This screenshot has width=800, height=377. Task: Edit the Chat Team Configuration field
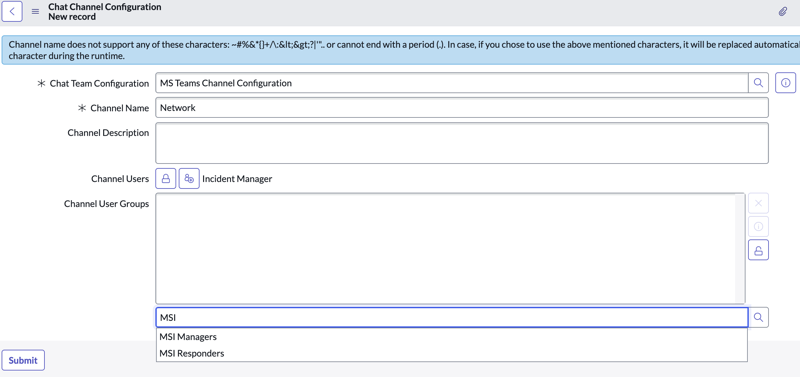tap(452, 83)
